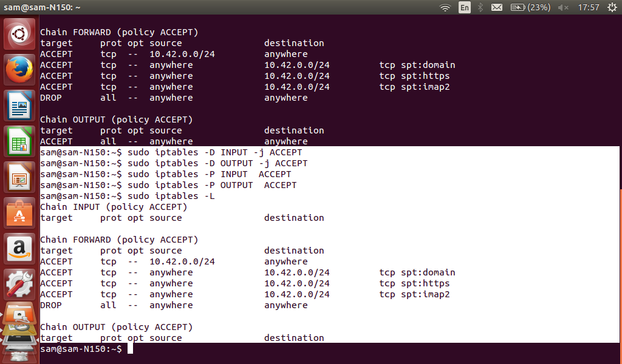The height and width of the screenshot is (364, 622).
Task: Click 'tcp spt:domain' in the highlighted output
Action: 417,272
